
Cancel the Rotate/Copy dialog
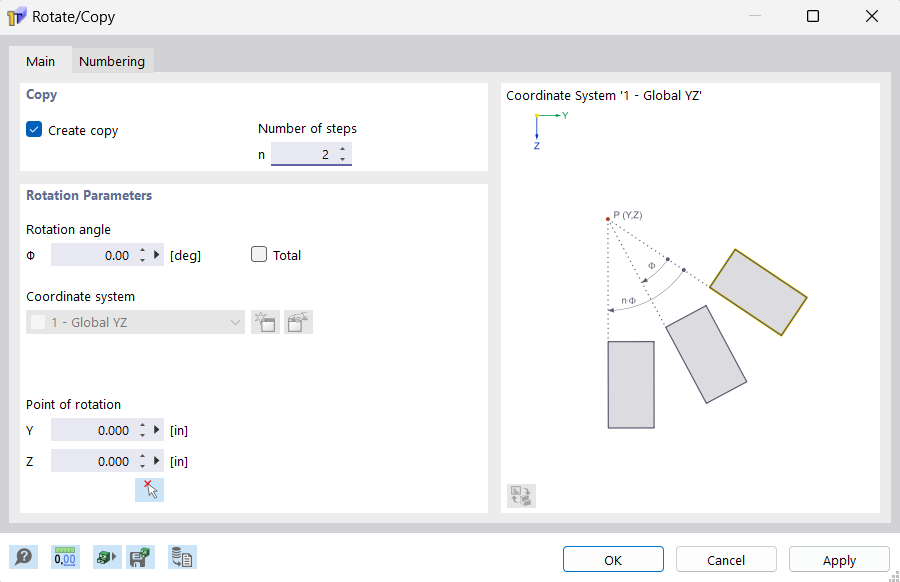pyautogui.click(x=725, y=559)
